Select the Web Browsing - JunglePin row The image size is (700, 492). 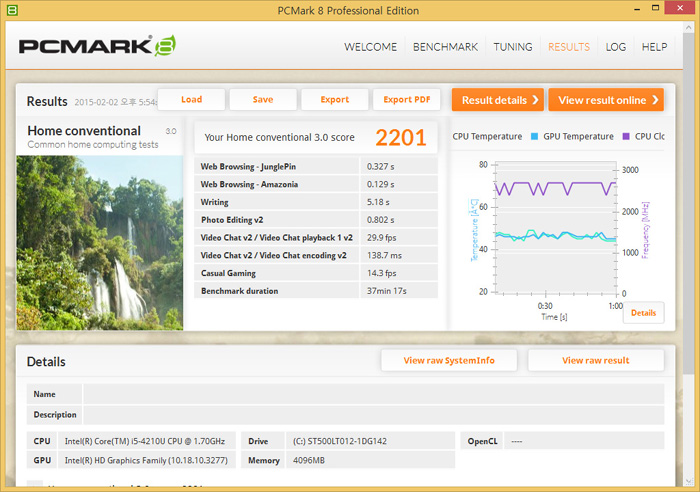coord(316,167)
